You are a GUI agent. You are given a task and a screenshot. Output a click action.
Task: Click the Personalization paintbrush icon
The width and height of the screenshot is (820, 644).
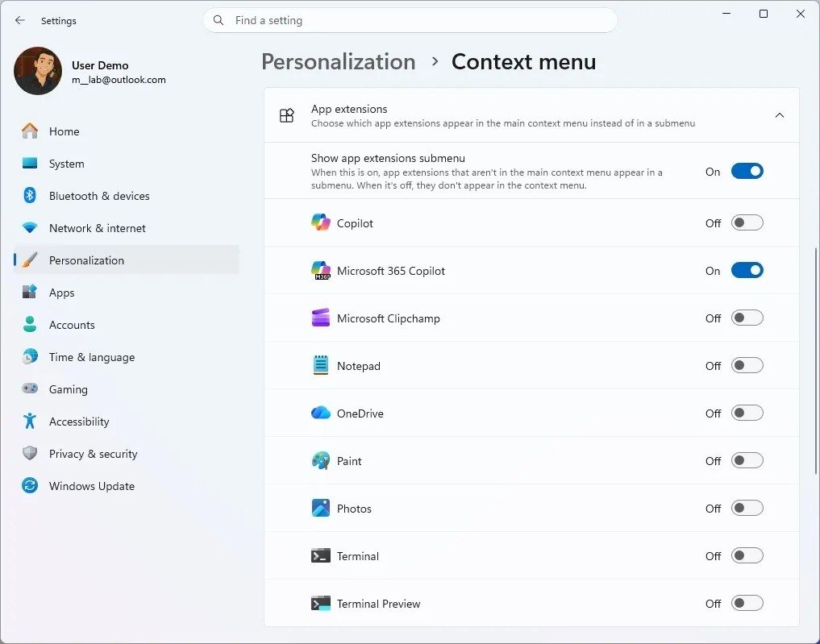30,260
